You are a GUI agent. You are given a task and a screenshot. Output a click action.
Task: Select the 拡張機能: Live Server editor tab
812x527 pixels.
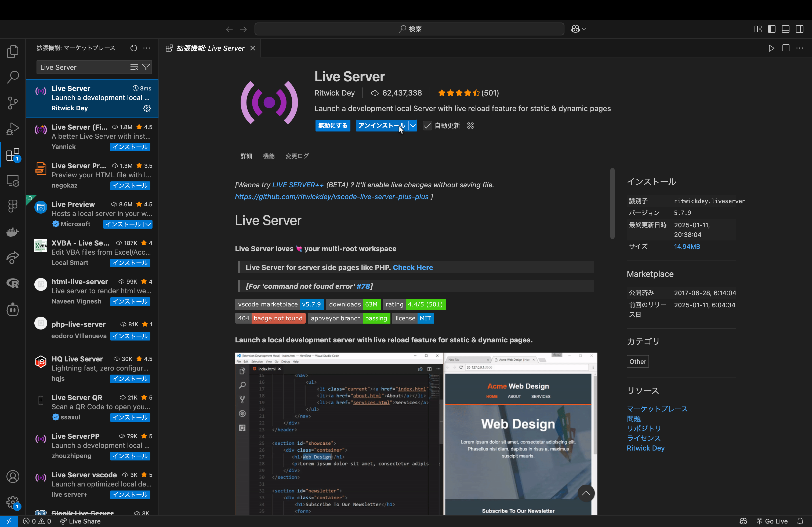coord(210,48)
